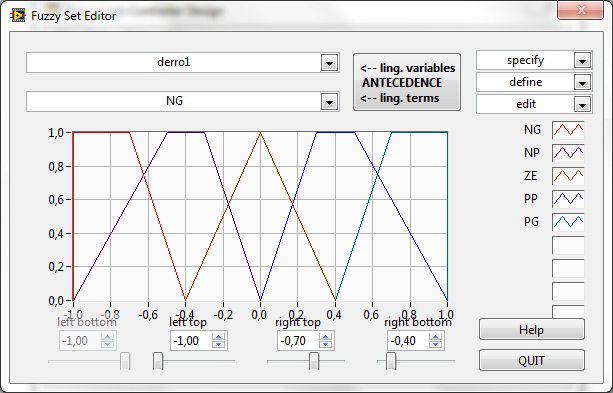Image resolution: width=613 pixels, height=393 pixels.
Task: Open the define dropdown menu
Action: point(534,83)
